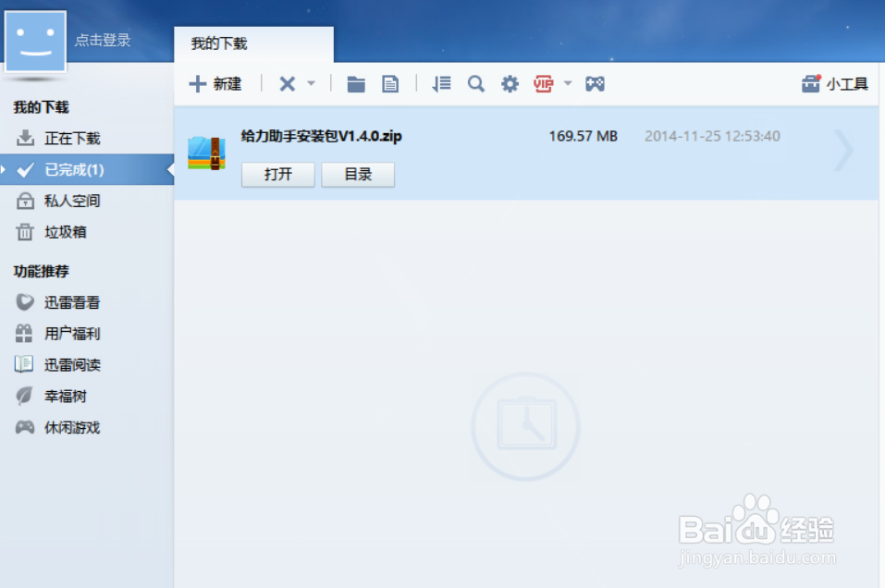Open the search magnifier icon
Viewport: 885px width, 588px height.
coord(476,84)
